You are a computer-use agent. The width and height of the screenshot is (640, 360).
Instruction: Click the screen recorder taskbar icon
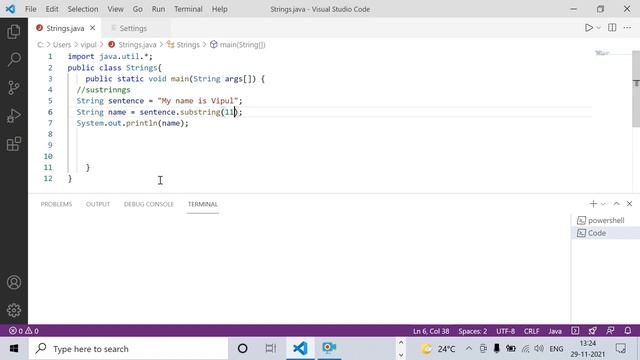[x=329, y=349]
